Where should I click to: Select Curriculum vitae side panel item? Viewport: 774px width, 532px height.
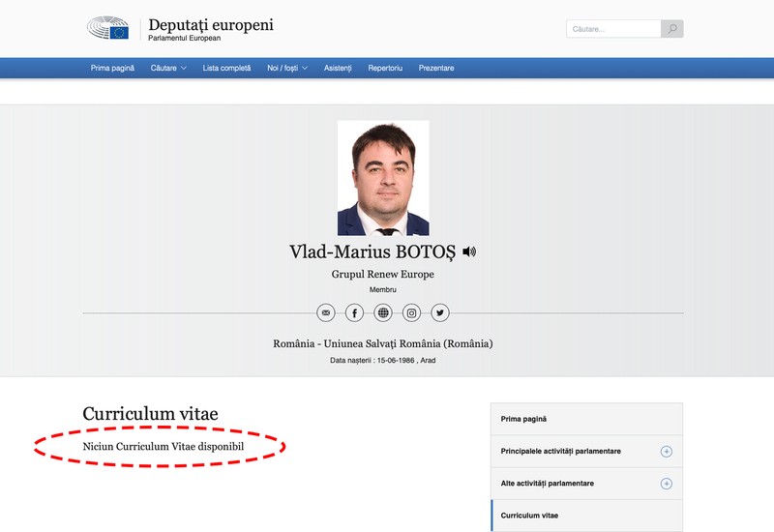coord(587,516)
